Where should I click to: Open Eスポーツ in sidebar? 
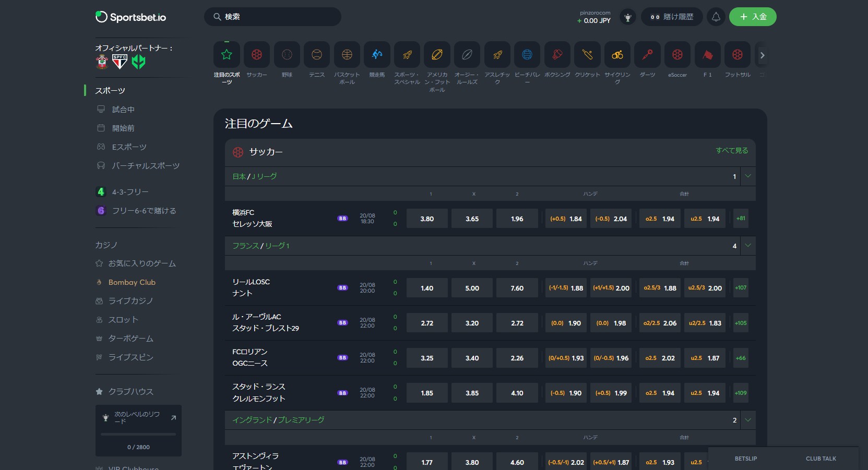[129, 147]
